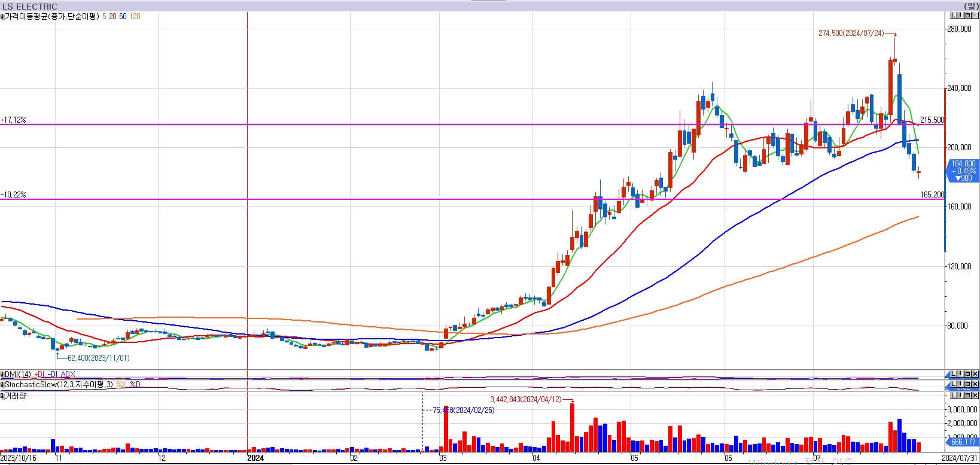Viewport: 980px width, 465px height.
Task: Click the 2024 year label on date axis
Action: (x=255, y=458)
